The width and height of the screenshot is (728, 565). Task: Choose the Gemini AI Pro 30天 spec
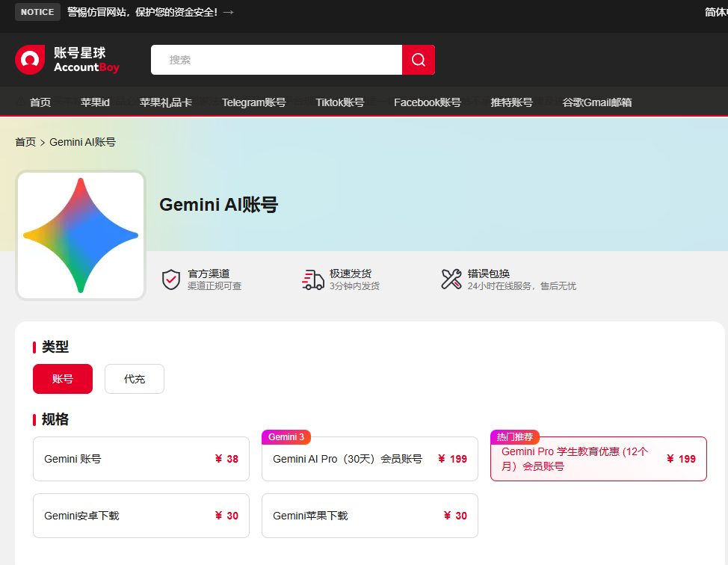(x=369, y=459)
